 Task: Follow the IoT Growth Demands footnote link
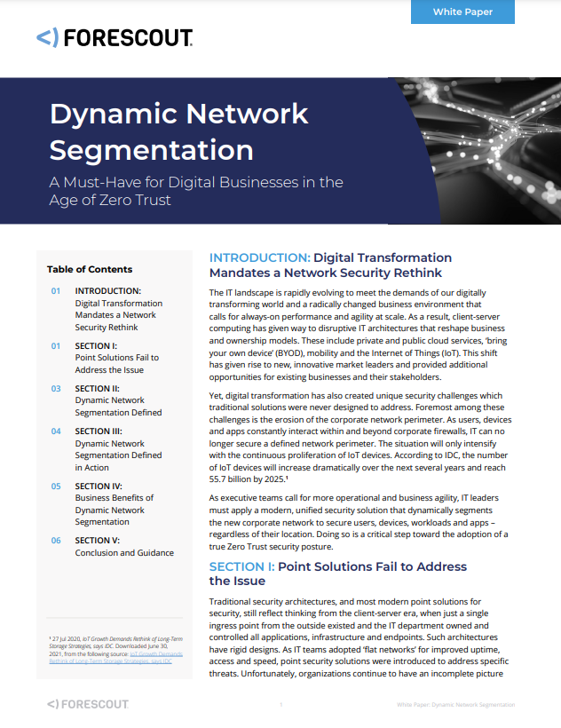115,658
